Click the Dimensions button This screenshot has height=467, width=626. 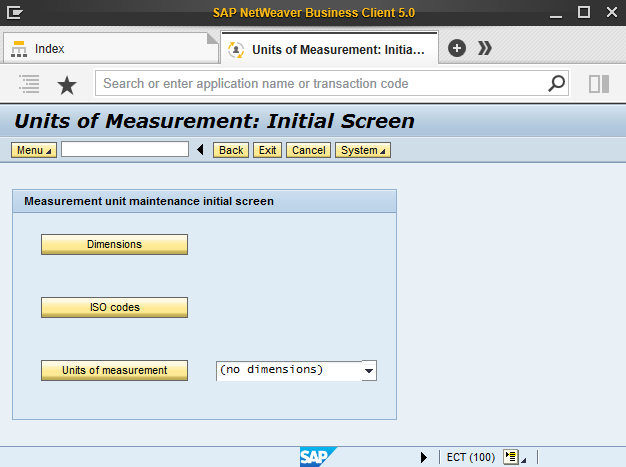coord(114,244)
